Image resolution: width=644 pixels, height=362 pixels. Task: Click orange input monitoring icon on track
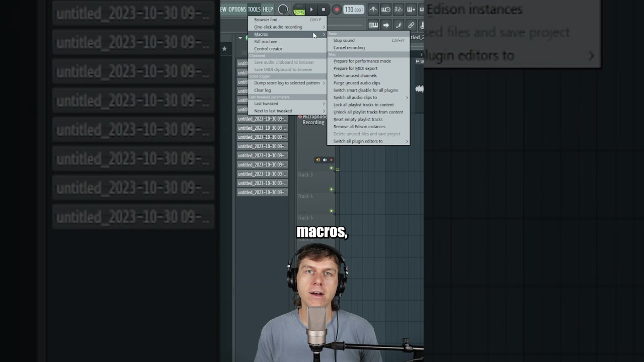(x=317, y=160)
